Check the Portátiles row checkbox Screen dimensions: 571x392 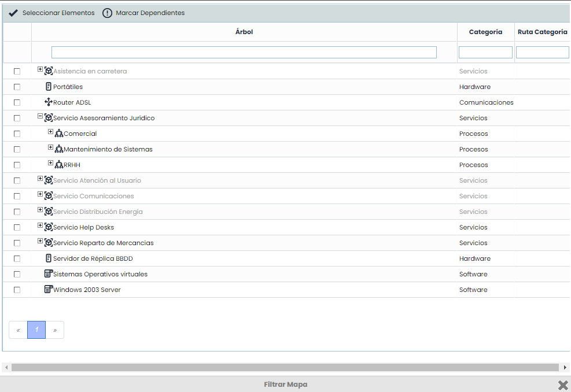click(x=17, y=87)
